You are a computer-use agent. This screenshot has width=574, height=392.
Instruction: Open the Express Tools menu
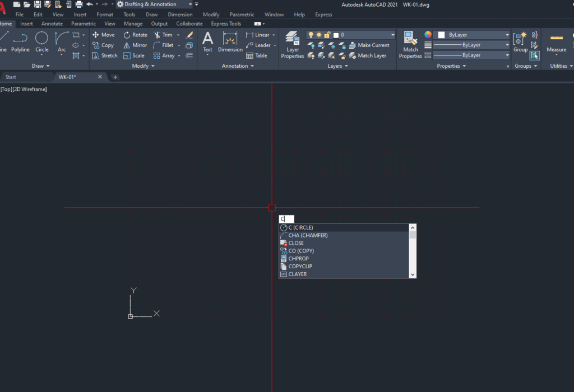pyautogui.click(x=225, y=24)
